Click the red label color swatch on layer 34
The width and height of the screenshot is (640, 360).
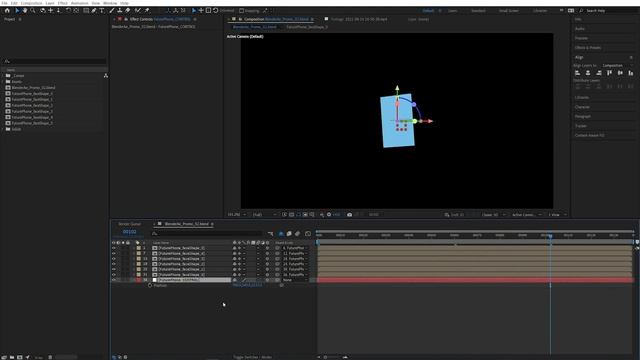pyautogui.click(x=139, y=280)
